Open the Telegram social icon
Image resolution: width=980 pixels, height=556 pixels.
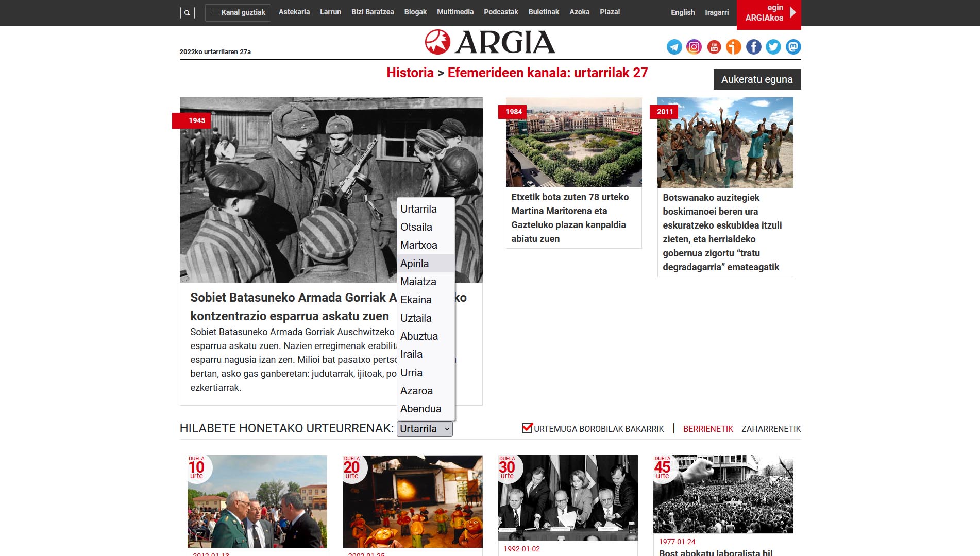point(674,47)
